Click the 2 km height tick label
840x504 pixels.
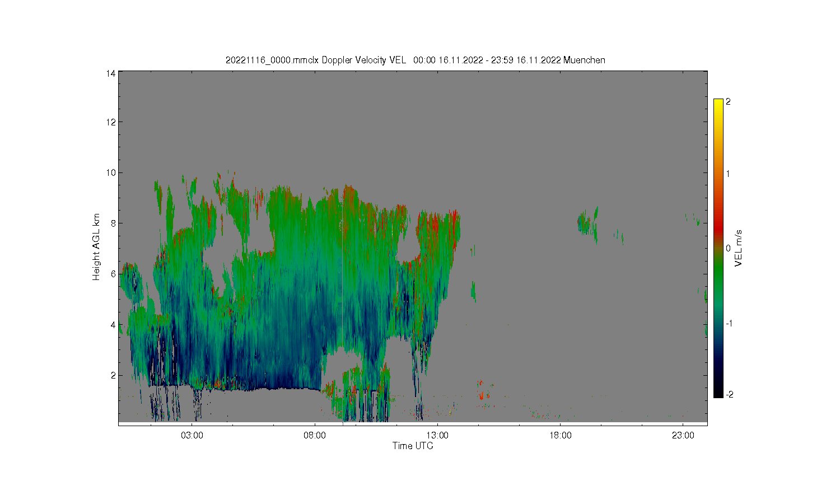tap(113, 375)
